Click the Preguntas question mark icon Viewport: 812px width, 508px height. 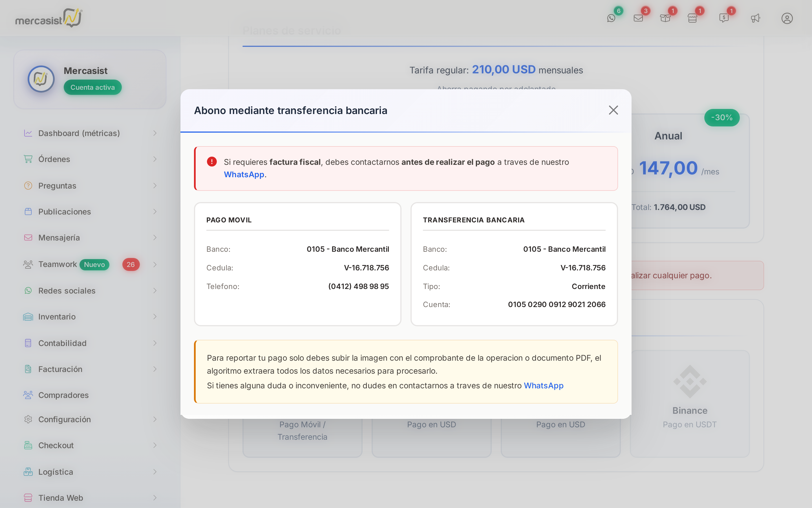point(28,185)
